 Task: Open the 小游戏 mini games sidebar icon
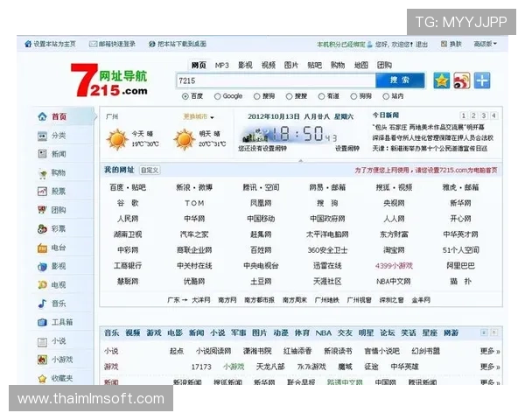pos(43,360)
